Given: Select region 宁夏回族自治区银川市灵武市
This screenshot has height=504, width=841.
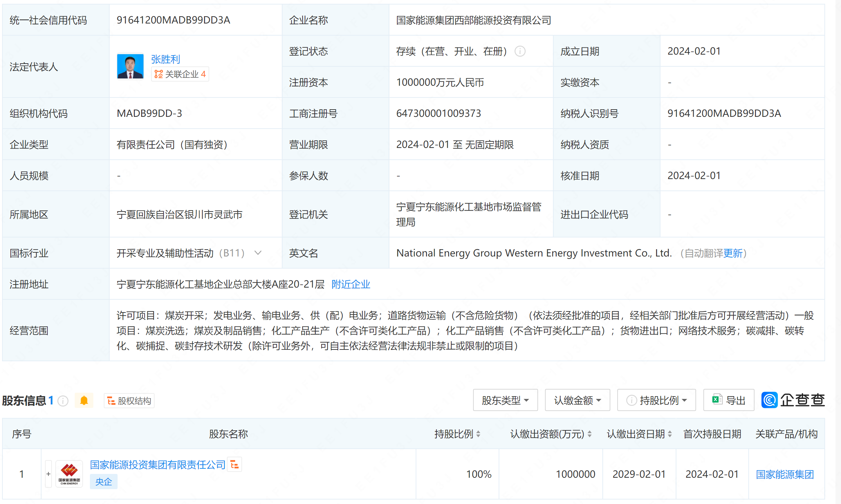Looking at the screenshot, I should coord(179,214).
